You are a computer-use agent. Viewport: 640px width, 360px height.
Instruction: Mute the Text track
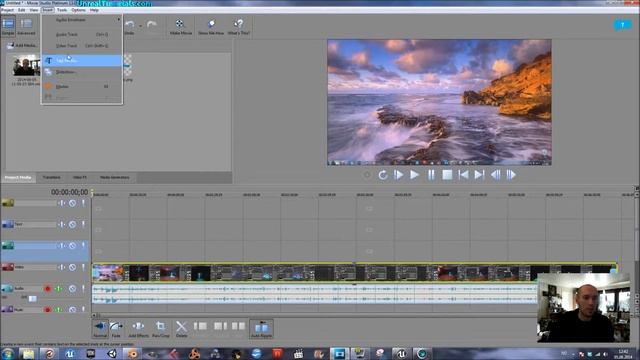click(72, 224)
